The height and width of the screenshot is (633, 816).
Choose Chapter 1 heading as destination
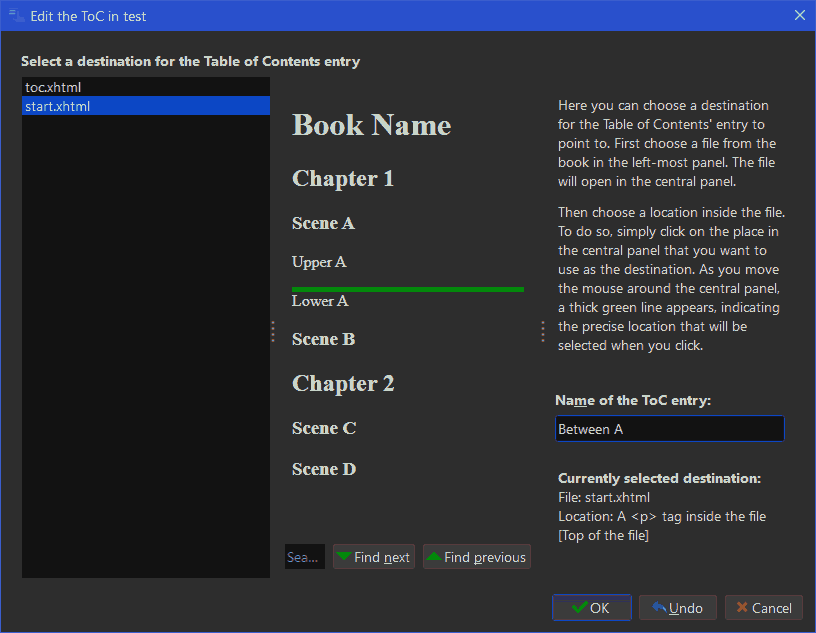343,179
